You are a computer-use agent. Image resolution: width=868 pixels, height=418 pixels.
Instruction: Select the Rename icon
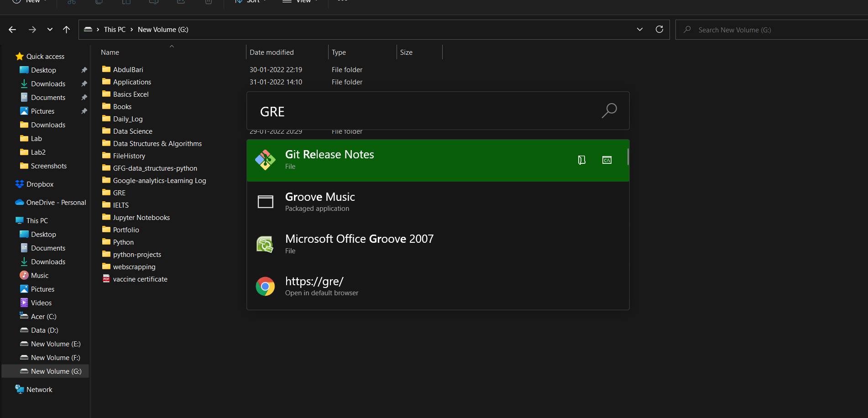[153, 2]
